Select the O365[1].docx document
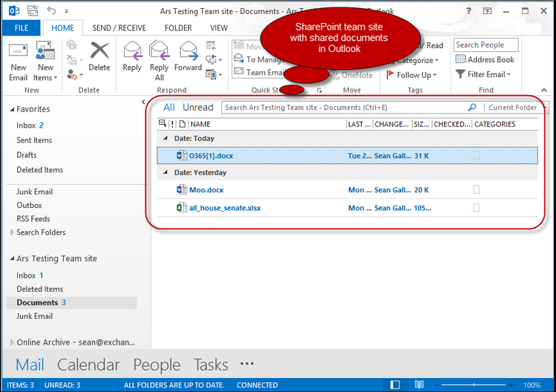The width and height of the screenshot is (556, 392). 347,155
